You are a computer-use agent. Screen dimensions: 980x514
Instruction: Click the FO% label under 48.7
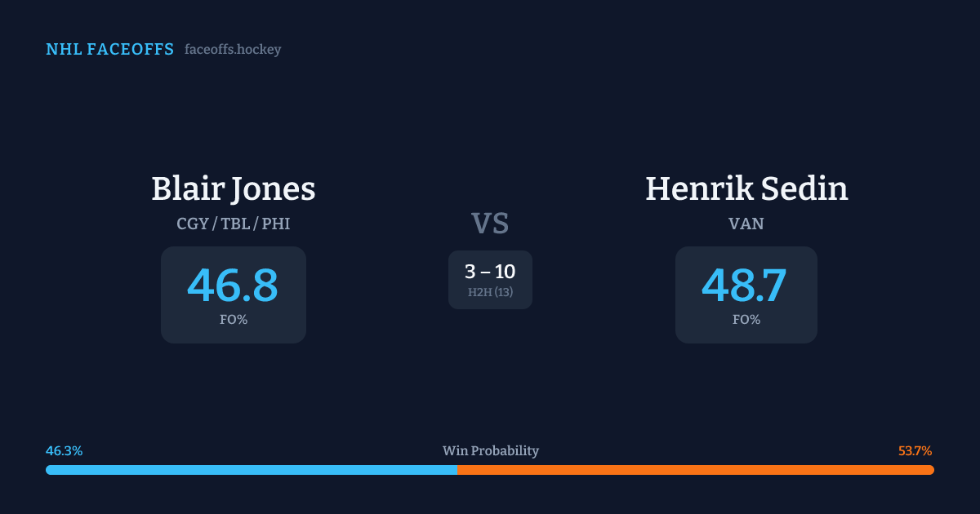pos(746,320)
